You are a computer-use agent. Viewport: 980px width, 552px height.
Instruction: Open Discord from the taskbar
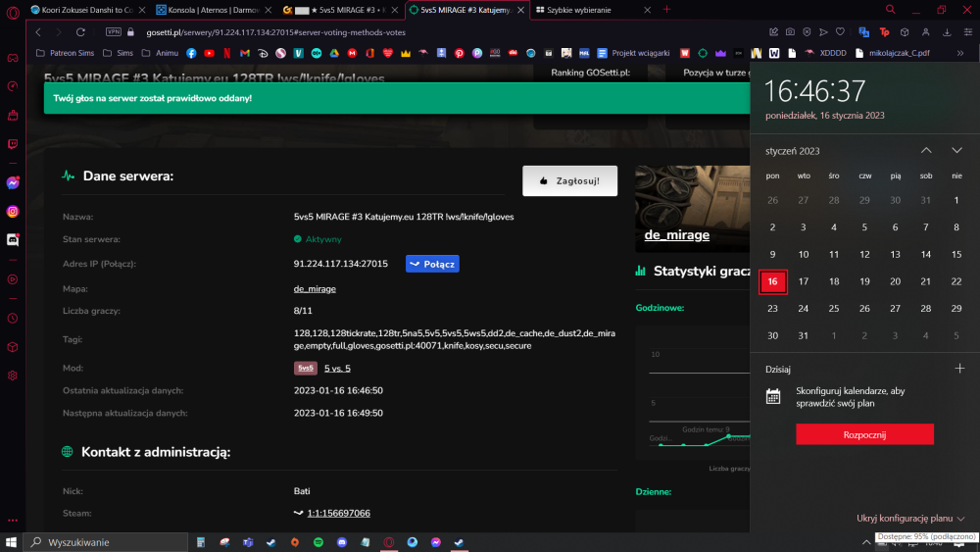(342, 542)
